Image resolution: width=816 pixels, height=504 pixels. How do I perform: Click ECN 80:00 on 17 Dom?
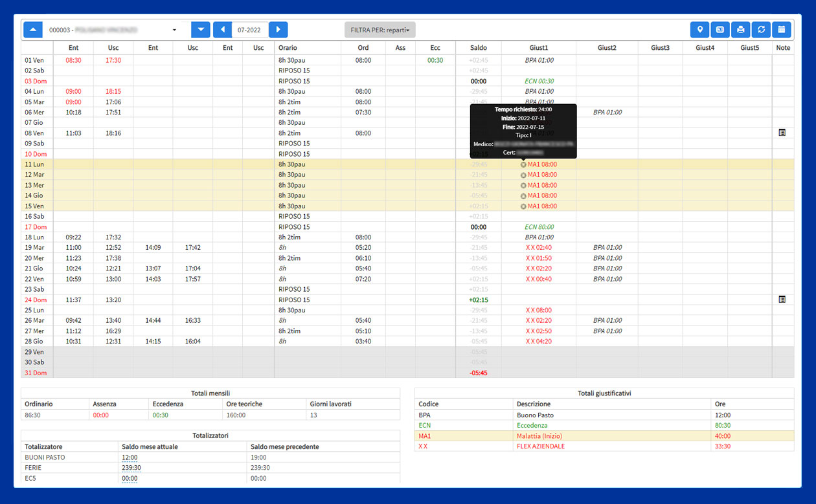(539, 227)
